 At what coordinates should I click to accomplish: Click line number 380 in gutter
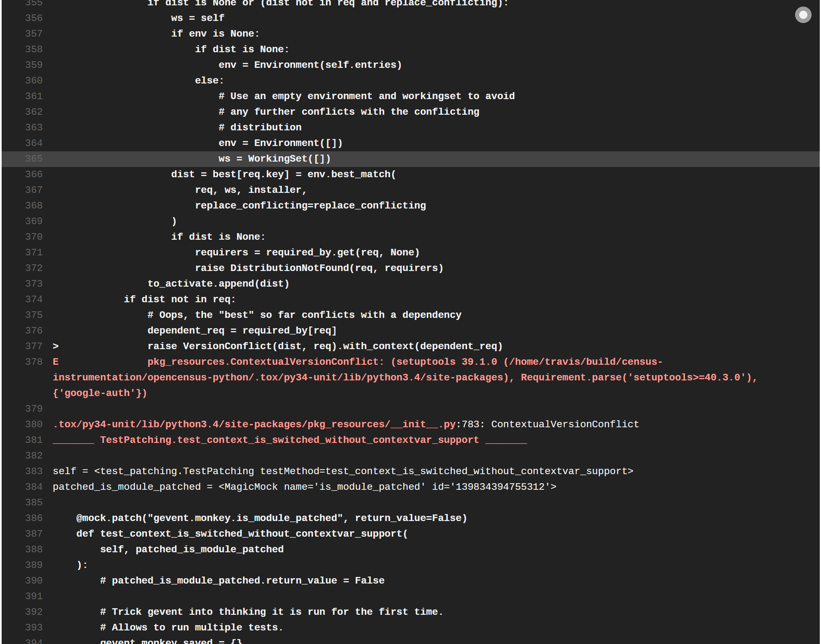click(x=34, y=424)
